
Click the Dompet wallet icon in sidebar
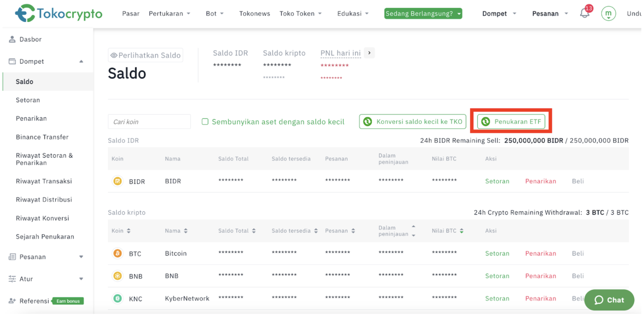tap(12, 61)
